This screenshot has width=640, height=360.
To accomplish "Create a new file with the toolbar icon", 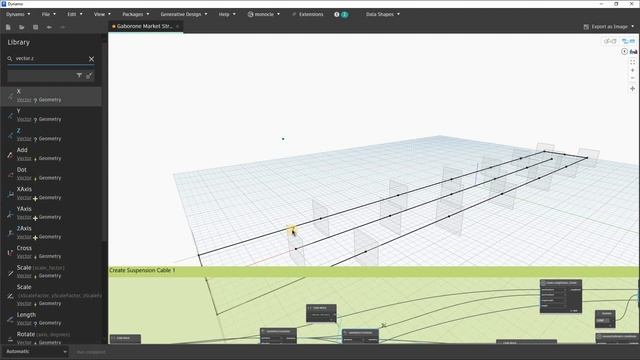I will coord(8,27).
